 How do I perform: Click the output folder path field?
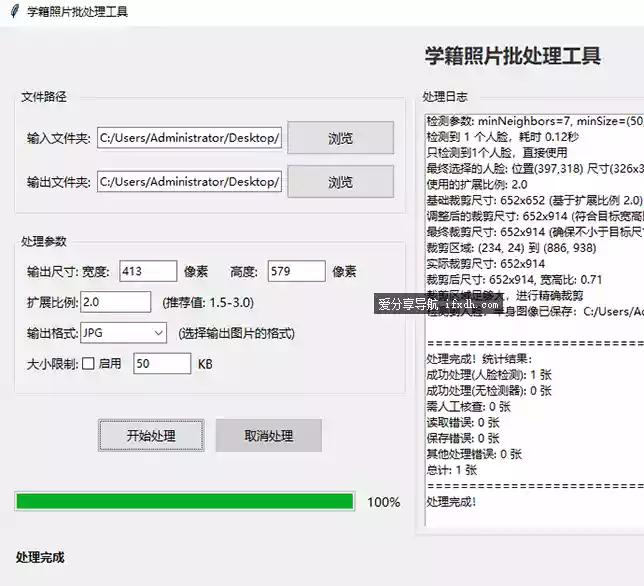click(x=189, y=182)
